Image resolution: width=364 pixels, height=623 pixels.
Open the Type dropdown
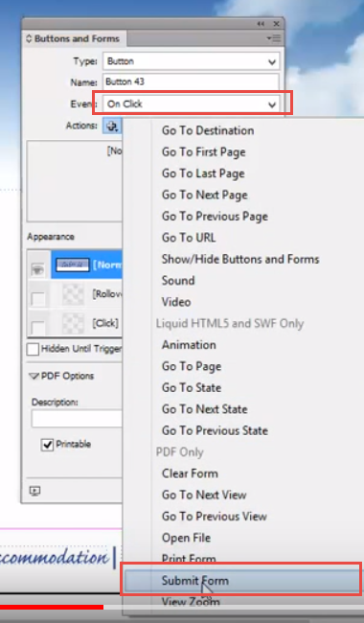click(x=191, y=61)
